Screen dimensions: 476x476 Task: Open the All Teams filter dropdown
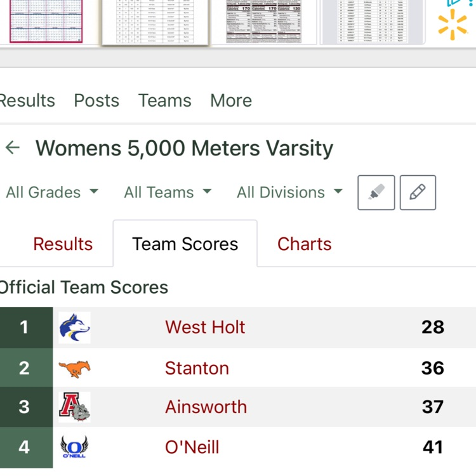tap(168, 192)
